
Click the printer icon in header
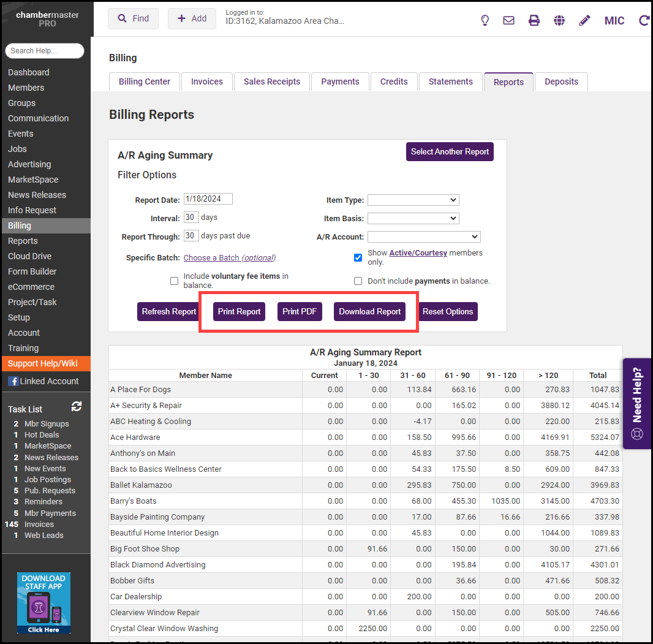534,20
